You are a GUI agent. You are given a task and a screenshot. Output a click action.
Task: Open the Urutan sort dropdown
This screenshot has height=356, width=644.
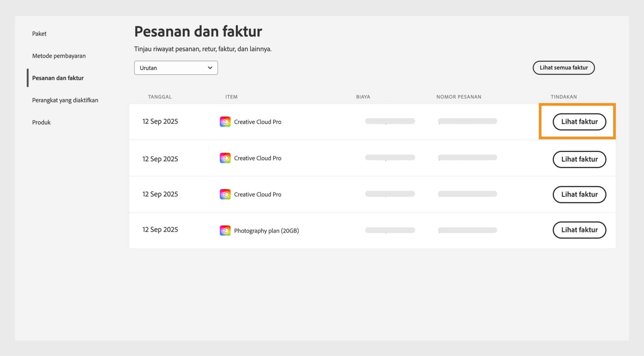[x=176, y=68]
